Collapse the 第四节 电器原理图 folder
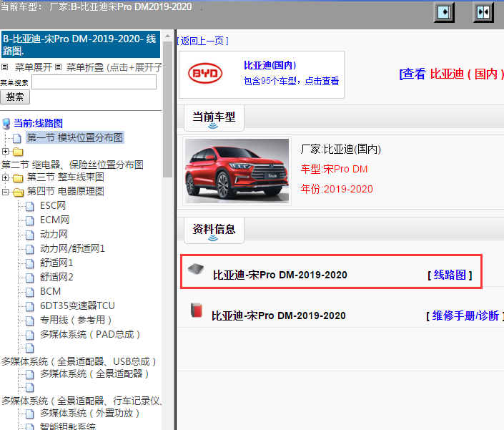Image resolution: width=504 pixels, height=430 pixels. (x=5, y=192)
